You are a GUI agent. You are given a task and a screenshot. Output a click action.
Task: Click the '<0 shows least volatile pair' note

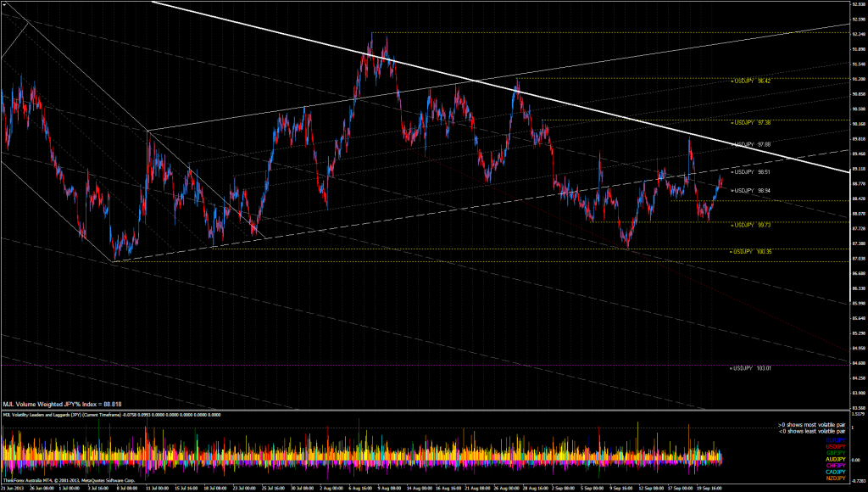[x=811, y=431]
